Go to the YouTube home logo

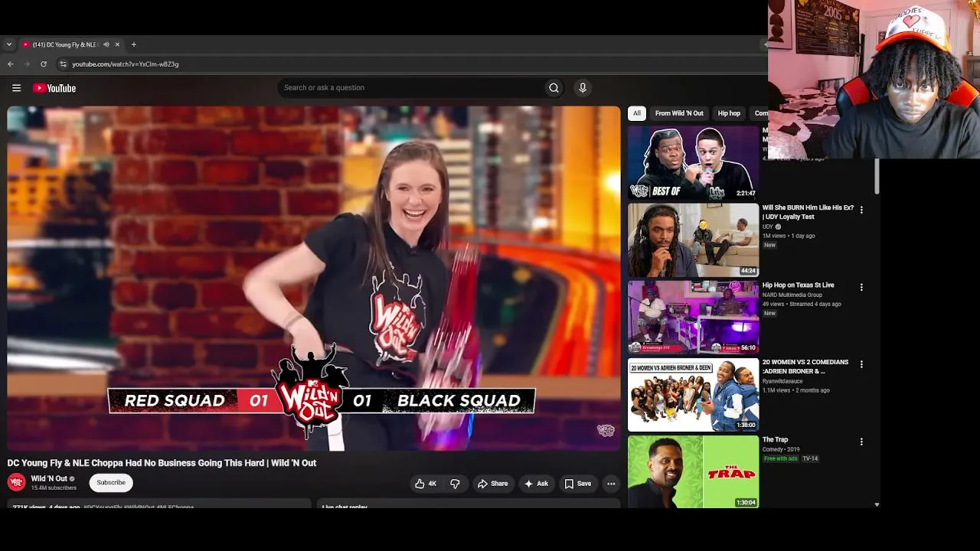point(54,88)
